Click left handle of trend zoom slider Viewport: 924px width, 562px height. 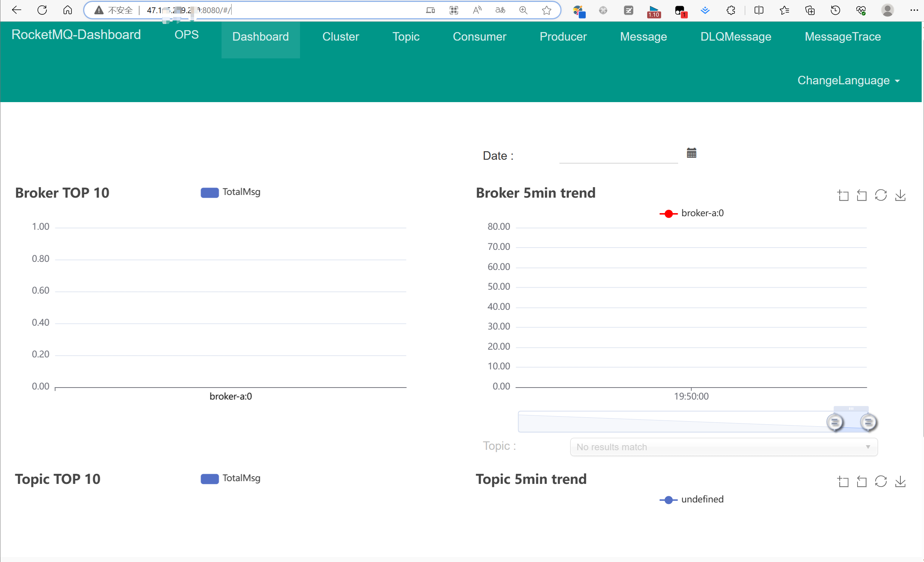coord(835,422)
